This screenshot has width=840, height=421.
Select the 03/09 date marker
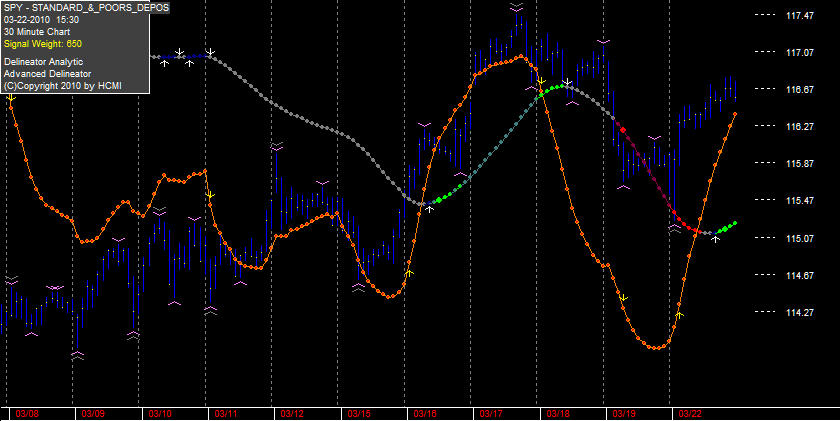92,414
